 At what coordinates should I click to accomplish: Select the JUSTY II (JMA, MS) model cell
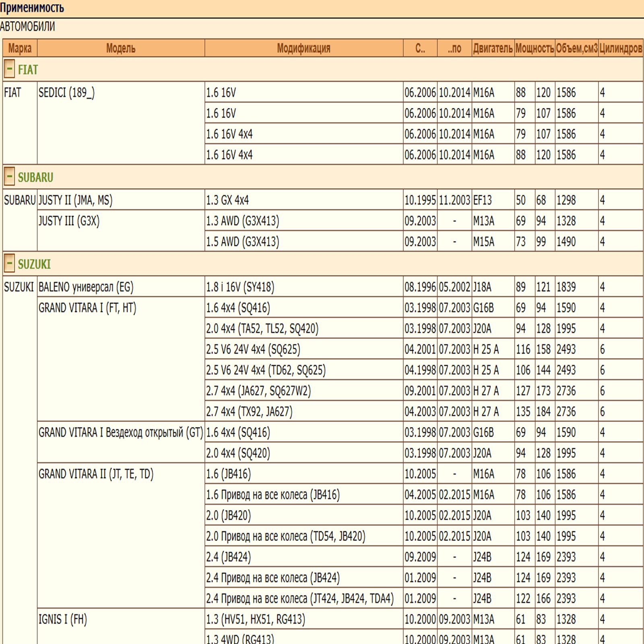click(75, 200)
